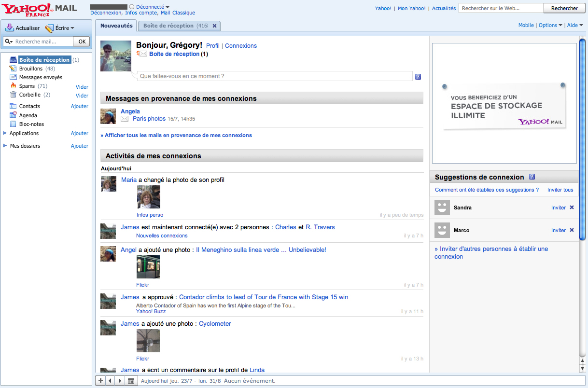This screenshot has width=588, height=388.
Task: Empty the Corbeille folder with Vider
Action: (x=82, y=96)
